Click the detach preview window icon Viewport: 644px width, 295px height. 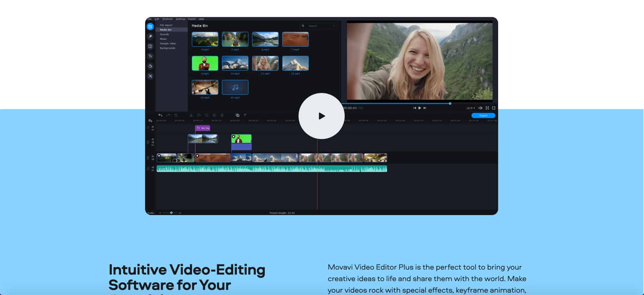(x=494, y=108)
